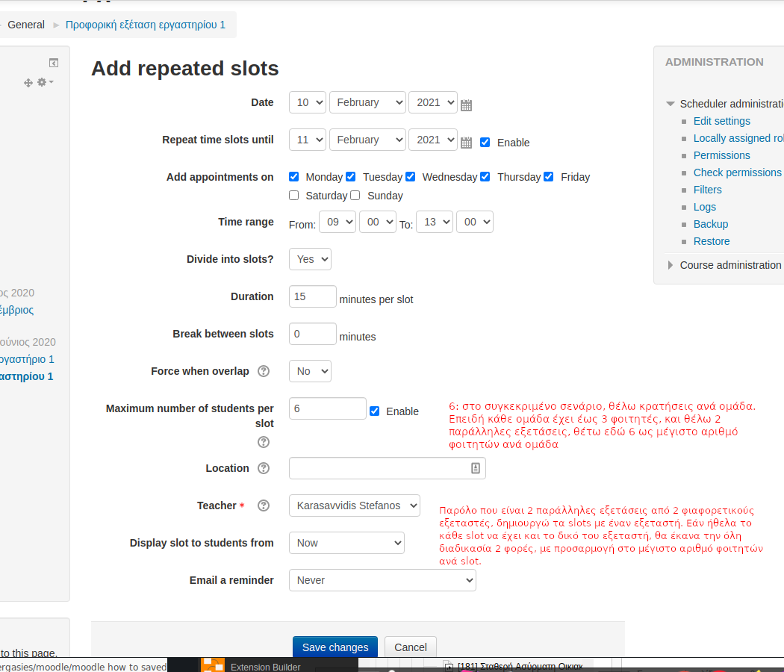Image resolution: width=784 pixels, height=672 pixels.
Task: Open the block gear actions menu
Action: click(x=45, y=82)
